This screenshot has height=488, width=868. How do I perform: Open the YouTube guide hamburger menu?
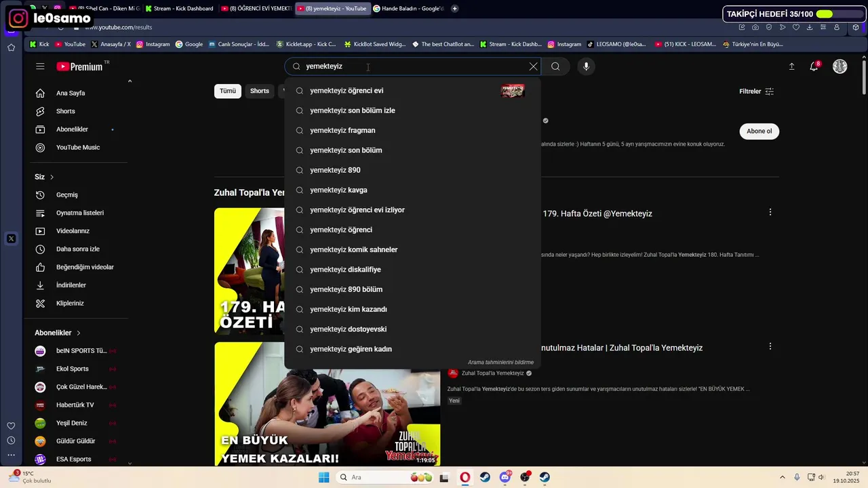pyautogui.click(x=40, y=66)
